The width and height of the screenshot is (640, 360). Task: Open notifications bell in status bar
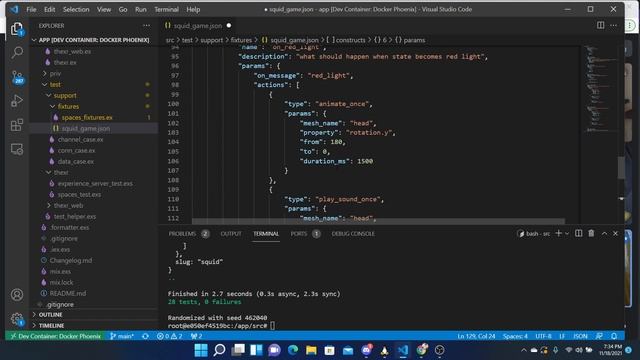coord(614,336)
